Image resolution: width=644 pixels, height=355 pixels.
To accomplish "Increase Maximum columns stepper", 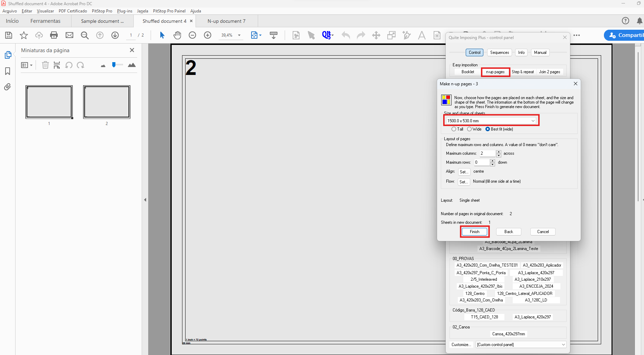I will point(499,152).
